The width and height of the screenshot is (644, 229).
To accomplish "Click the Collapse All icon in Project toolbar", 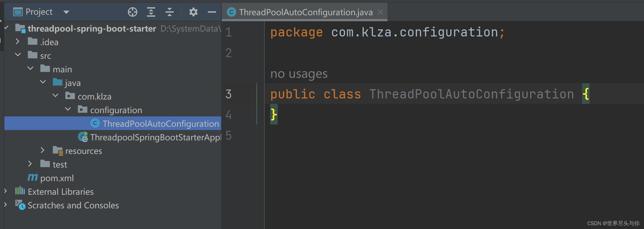I will [x=169, y=12].
